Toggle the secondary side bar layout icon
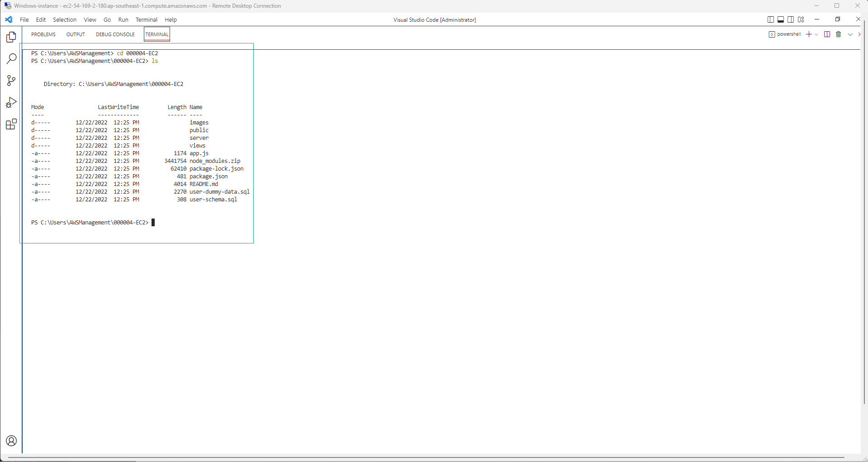The height and width of the screenshot is (462, 868). tap(791, 19)
